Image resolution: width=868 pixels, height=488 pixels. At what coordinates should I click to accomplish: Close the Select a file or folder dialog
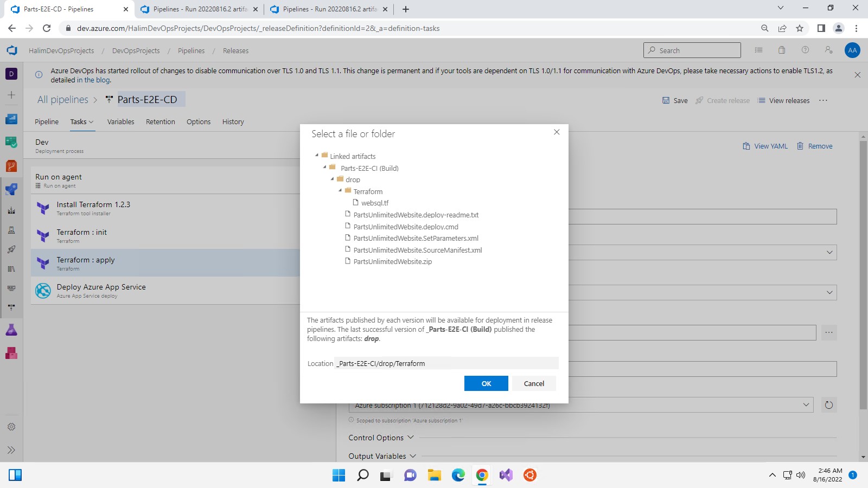click(557, 132)
